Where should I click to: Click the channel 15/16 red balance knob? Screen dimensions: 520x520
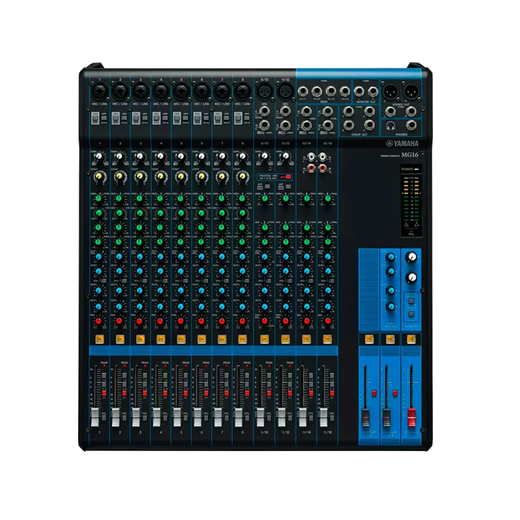(328, 321)
